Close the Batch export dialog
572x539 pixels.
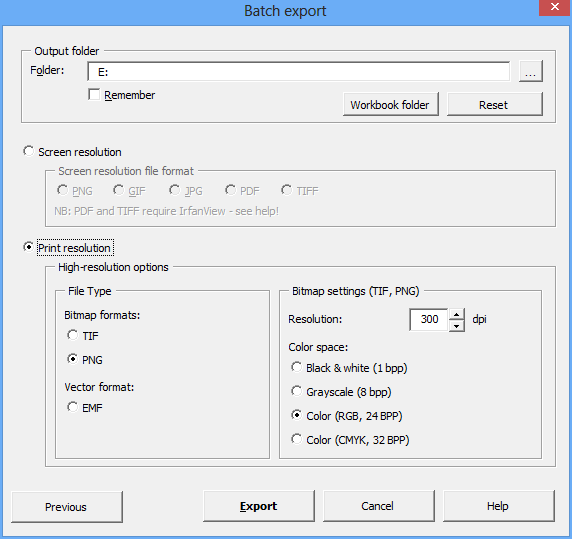555,7
